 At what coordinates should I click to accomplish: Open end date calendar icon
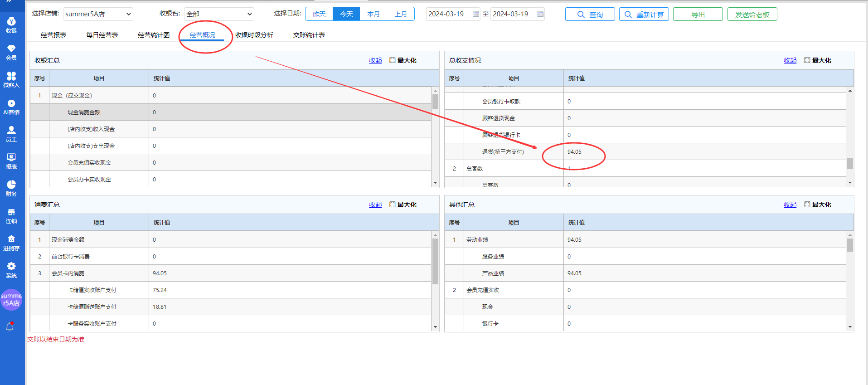point(540,14)
